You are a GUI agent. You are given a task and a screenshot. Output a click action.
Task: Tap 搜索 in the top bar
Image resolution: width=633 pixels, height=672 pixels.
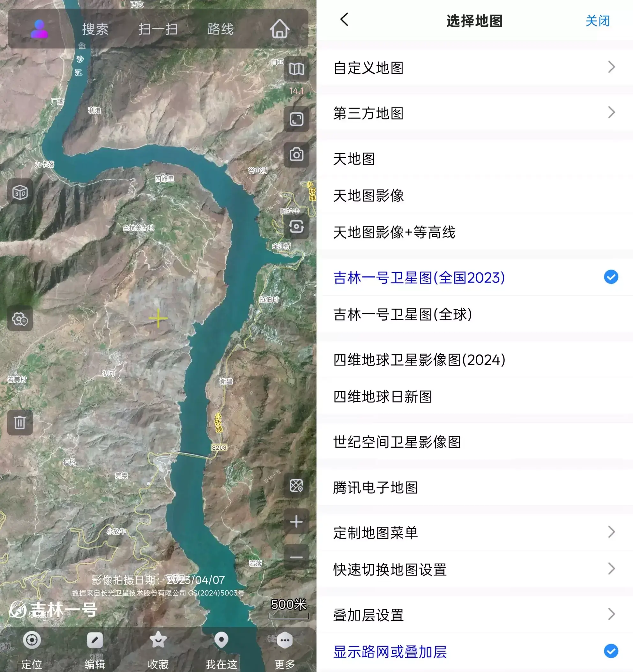pos(95,29)
